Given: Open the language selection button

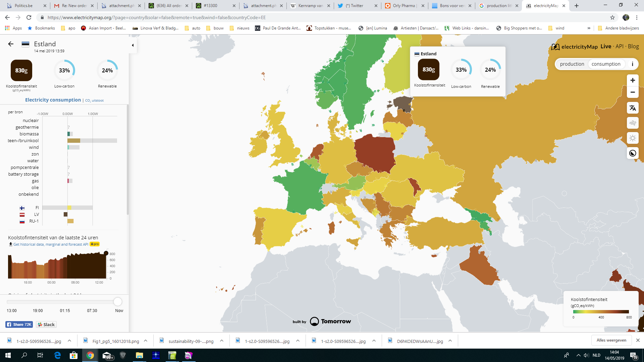Looking at the screenshot, I should (x=633, y=108).
